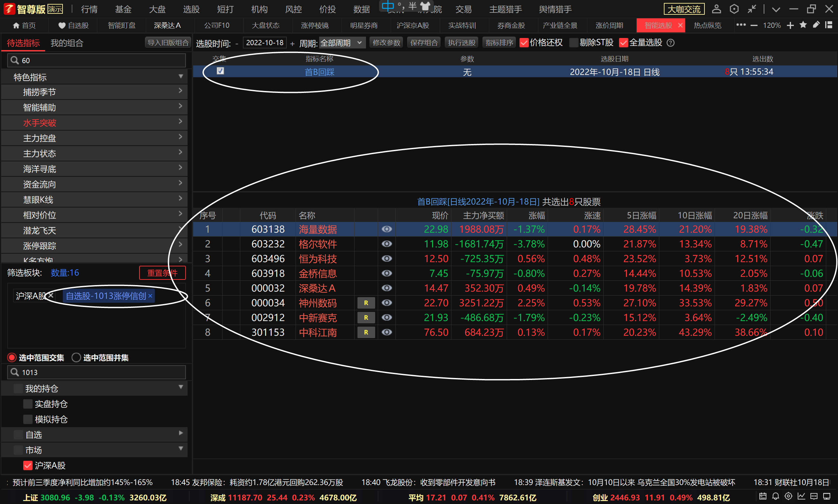Open the bell alerts icon in status bar
The width and height of the screenshot is (838, 504).
pyautogui.click(x=775, y=496)
